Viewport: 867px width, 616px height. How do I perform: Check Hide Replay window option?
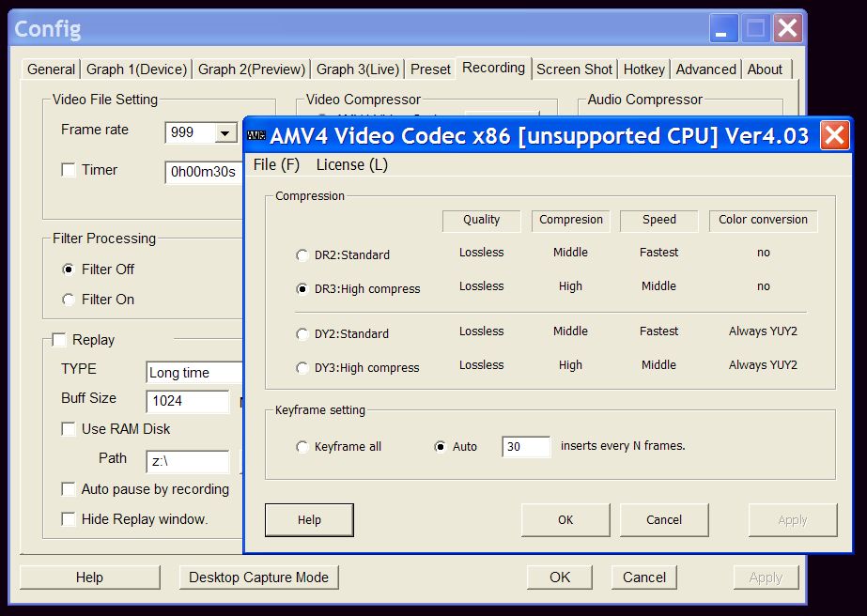[x=69, y=519]
